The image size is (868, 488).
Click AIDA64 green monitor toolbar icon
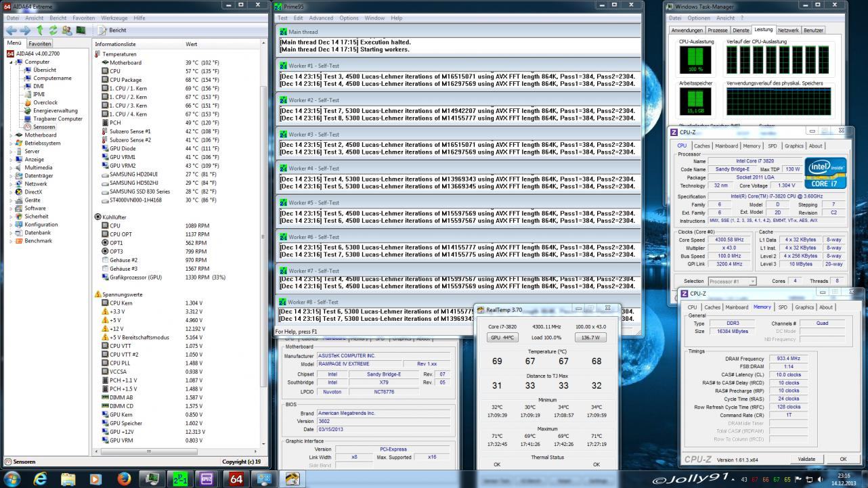(x=81, y=30)
